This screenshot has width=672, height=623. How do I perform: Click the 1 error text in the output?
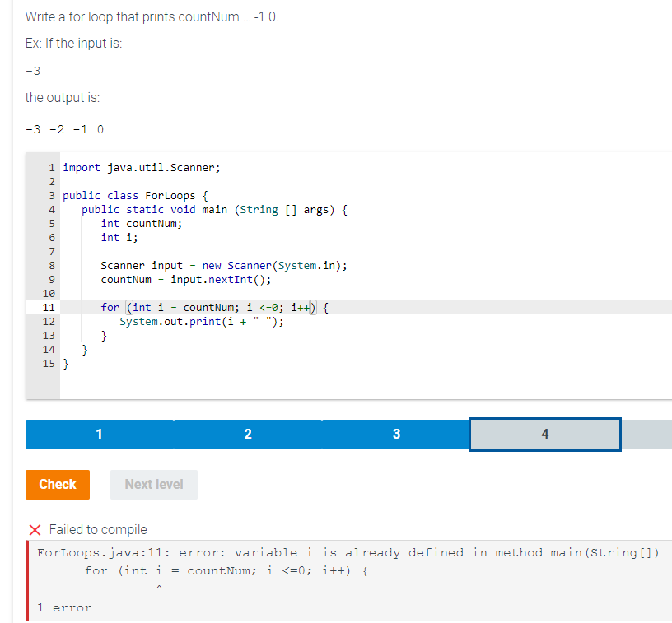pyautogui.click(x=56, y=607)
